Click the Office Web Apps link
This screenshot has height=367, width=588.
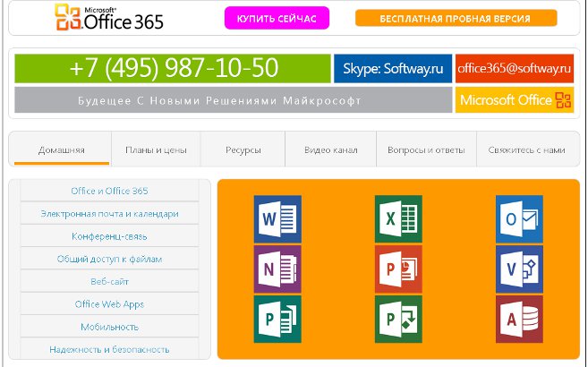click(109, 304)
